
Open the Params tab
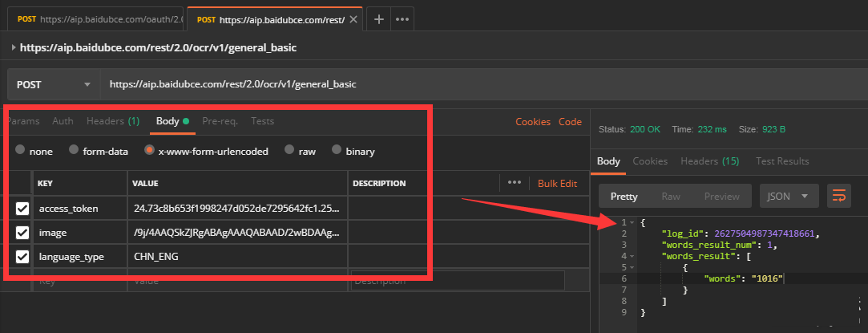coord(24,121)
